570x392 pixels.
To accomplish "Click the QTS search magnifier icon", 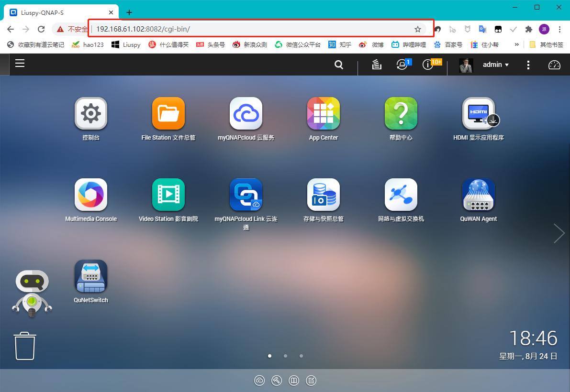I will (x=339, y=65).
